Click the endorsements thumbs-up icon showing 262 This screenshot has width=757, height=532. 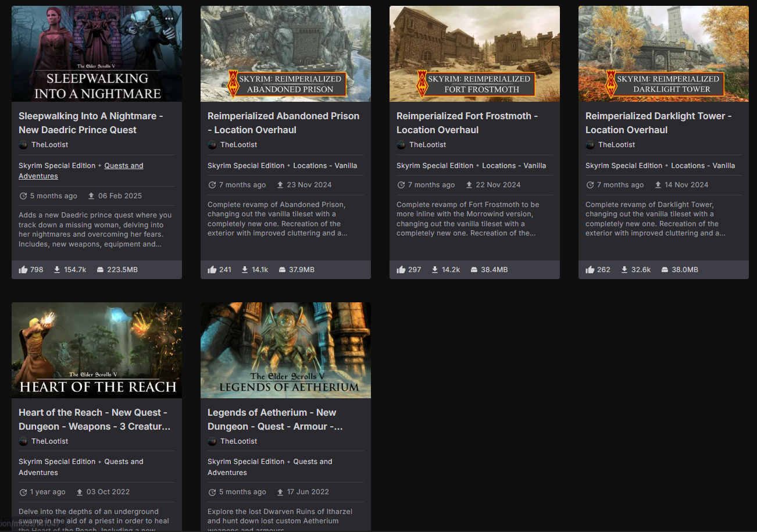tap(590, 270)
